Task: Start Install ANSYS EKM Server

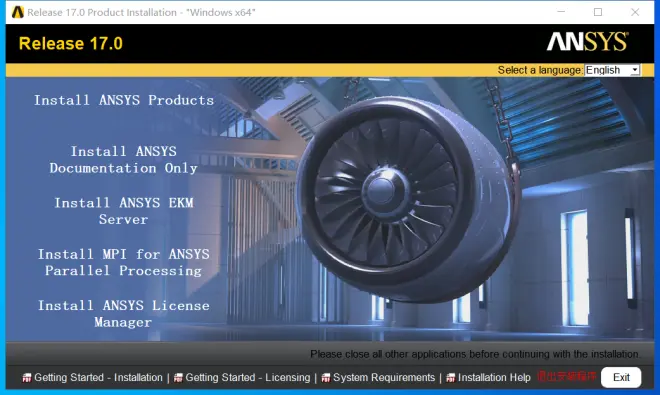Action: pyautogui.click(x=124, y=211)
